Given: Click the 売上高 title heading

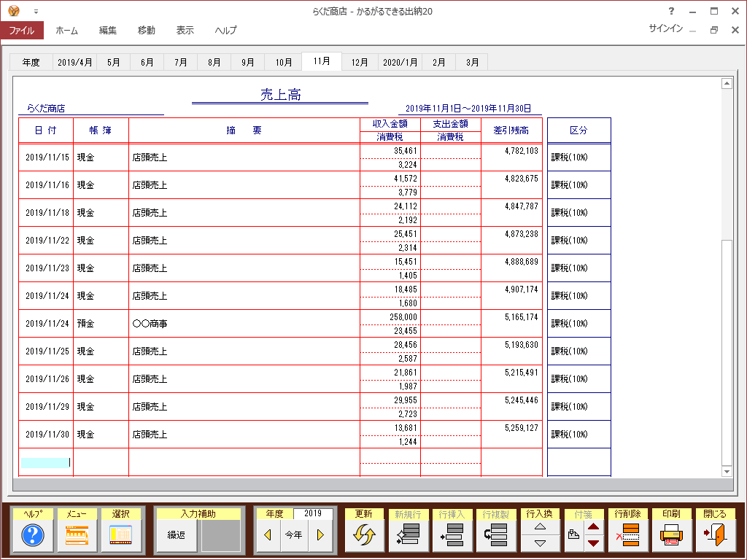Looking at the screenshot, I should tap(281, 95).
